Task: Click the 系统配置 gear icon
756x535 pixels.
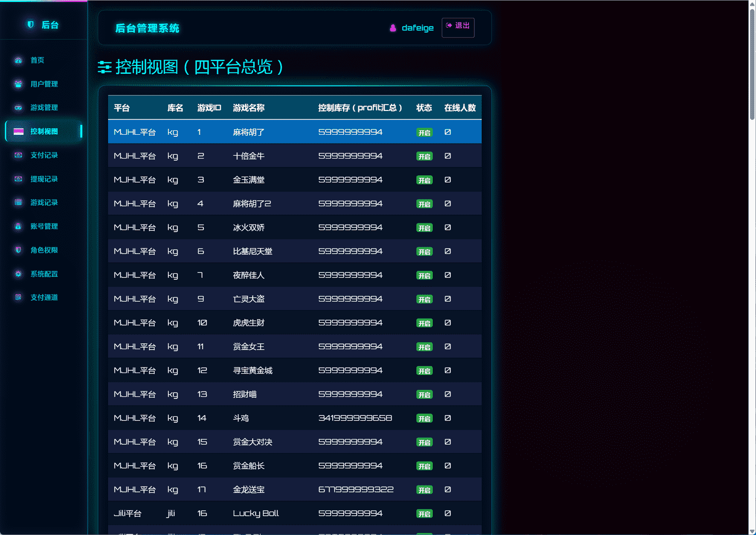Action: click(x=18, y=274)
